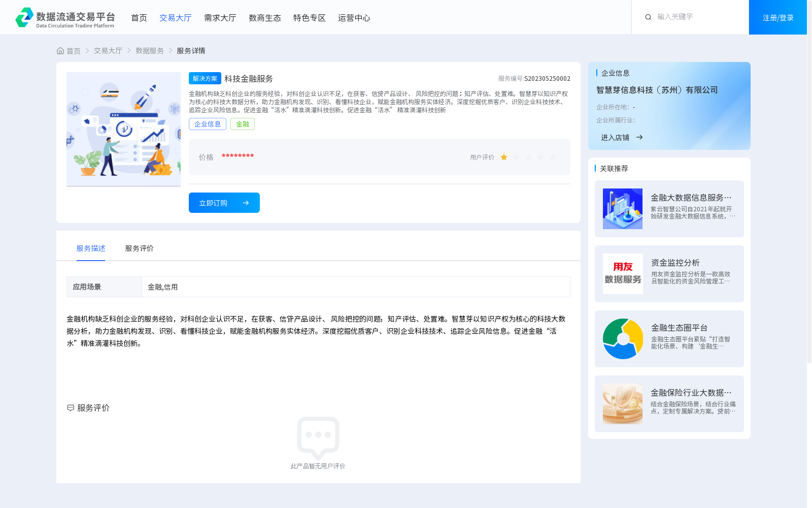Open 交易大厅 in the top navigation
Image resolution: width=812 pixels, height=508 pixels.
click(176, 18)
